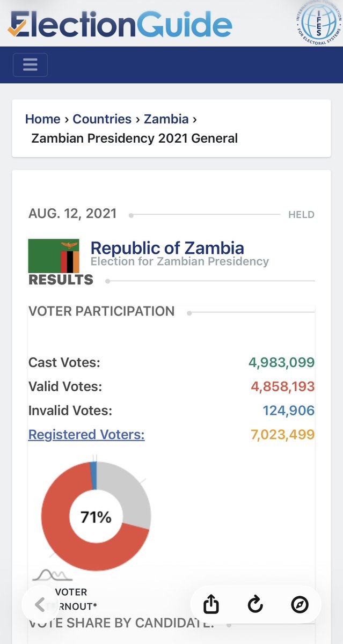The width and height of the screenshot is (343, 644).
Task: Click the voter turnout trend chart icon
Action: tap(53, 574)
